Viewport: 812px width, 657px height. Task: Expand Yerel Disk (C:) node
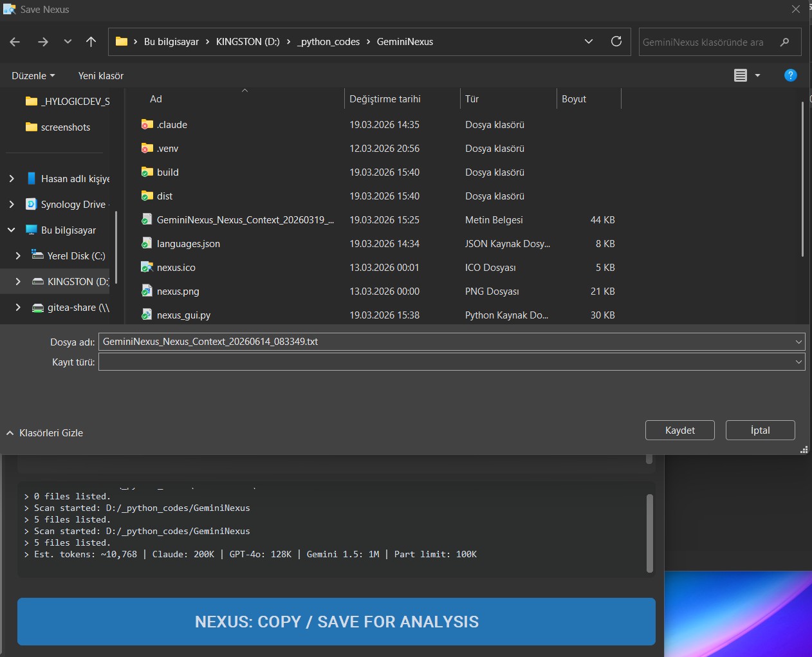(18, 256)
